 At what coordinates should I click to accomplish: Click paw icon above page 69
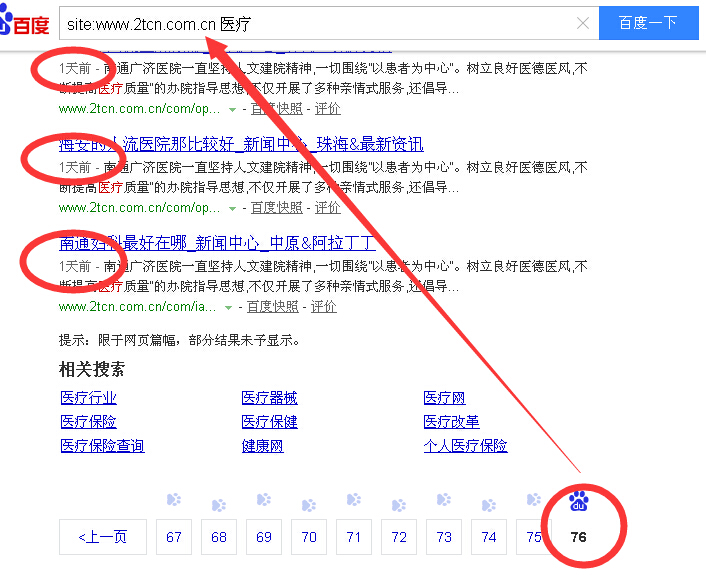click(264, 499)
